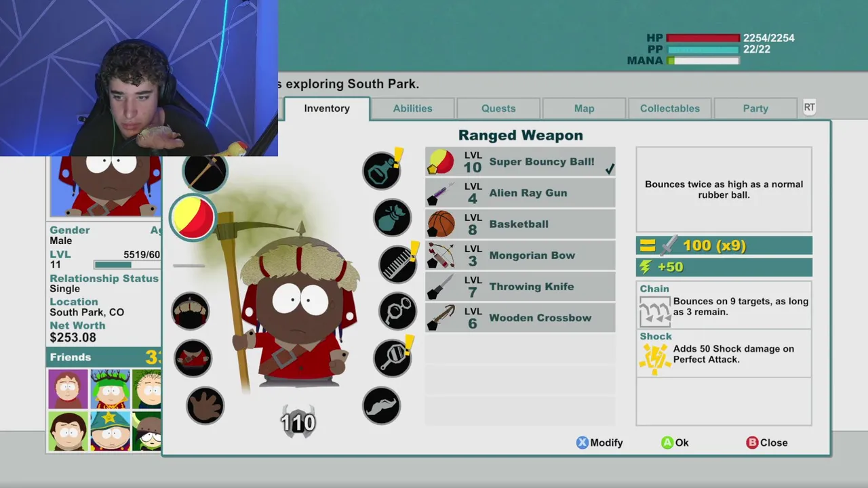Viewport: 868px width, 488px height.
Task: Select the Mongorian Bow row
Action: coord(520,256)
